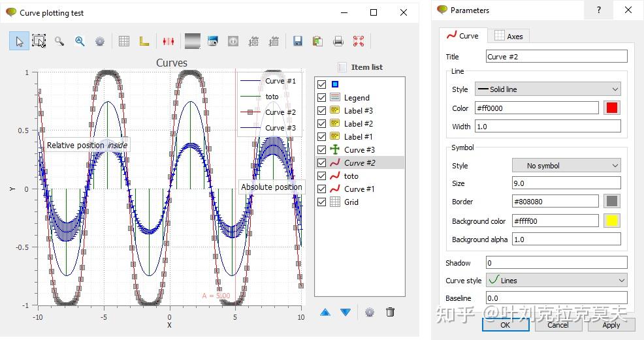Image resolution: width=644 pixels, height=340 pixels.
Task: Uncheck Curve #2 checkbox
Action: 321,163
